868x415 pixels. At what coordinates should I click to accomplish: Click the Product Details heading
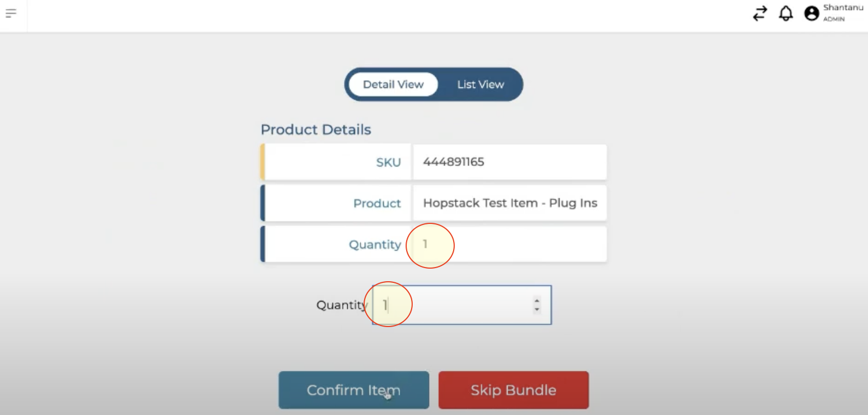pyautogui.click(x=316, y=129)
